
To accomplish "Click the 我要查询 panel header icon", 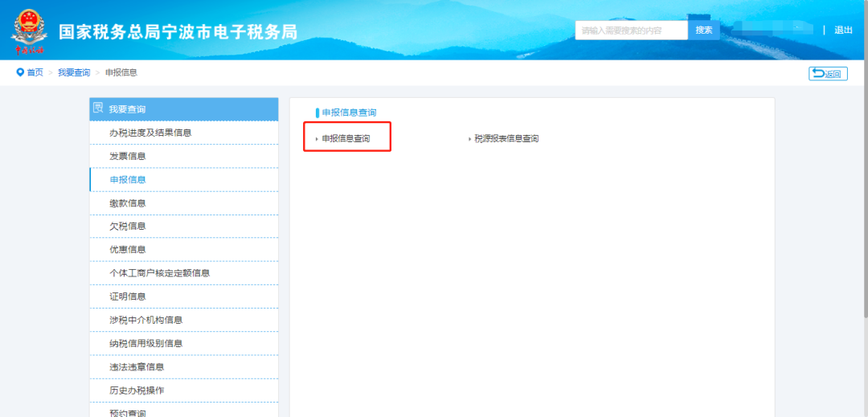I will tap(98, 108).
